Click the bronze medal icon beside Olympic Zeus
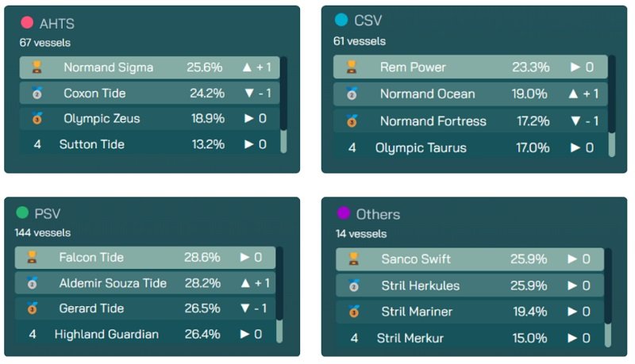 coord(37,120)
